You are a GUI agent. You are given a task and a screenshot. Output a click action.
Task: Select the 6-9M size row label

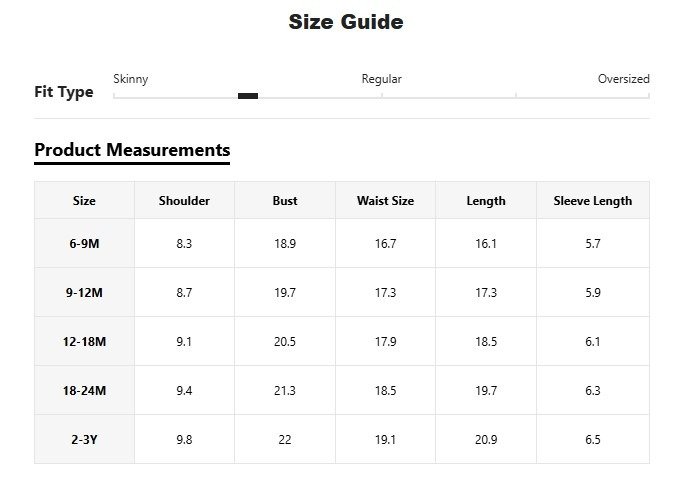[x=84, y=243]
